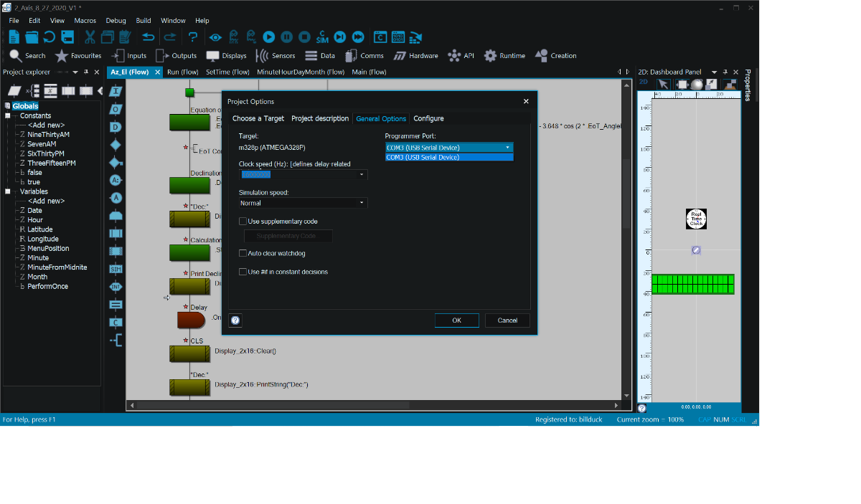Image resolution: width=861 pixels, height=504 pixels.
Task: Open the Programmer Port dropdown
Action: pos(508,148)
